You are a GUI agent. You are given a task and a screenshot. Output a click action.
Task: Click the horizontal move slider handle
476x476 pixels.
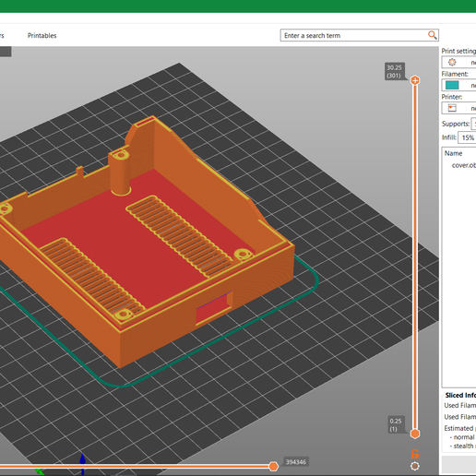[x=273, y=467]
